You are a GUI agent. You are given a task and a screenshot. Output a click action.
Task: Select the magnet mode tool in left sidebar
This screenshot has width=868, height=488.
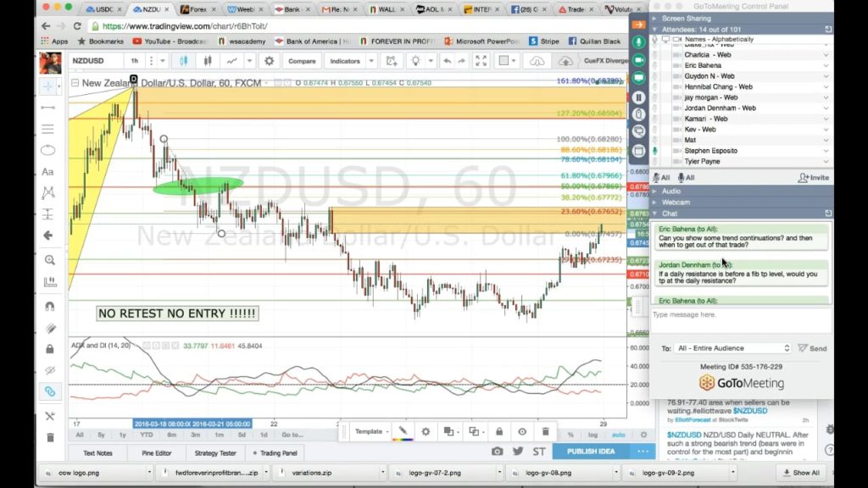pyautogui.click(x=48, y=306)
